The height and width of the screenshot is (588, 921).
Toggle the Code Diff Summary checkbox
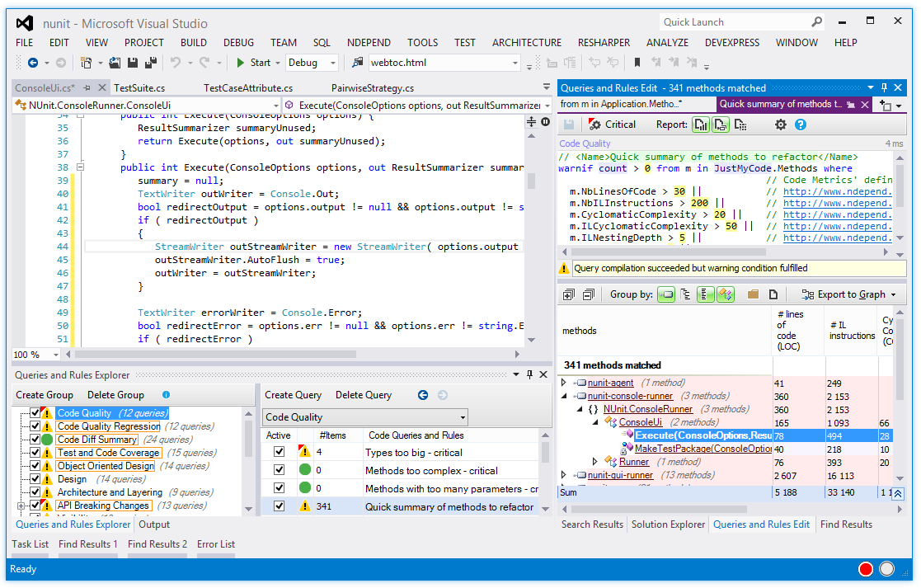[x=35, y=440]
